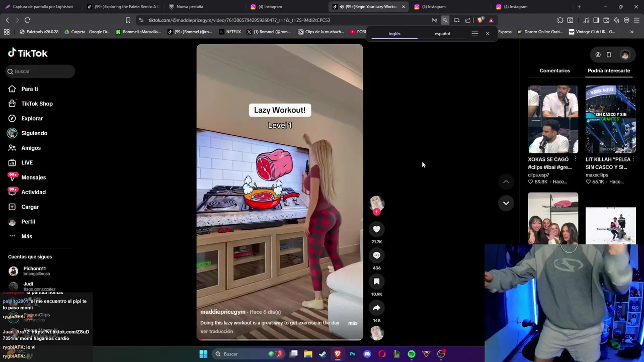Open the browser extensions puzzle icon

point(560,20)
